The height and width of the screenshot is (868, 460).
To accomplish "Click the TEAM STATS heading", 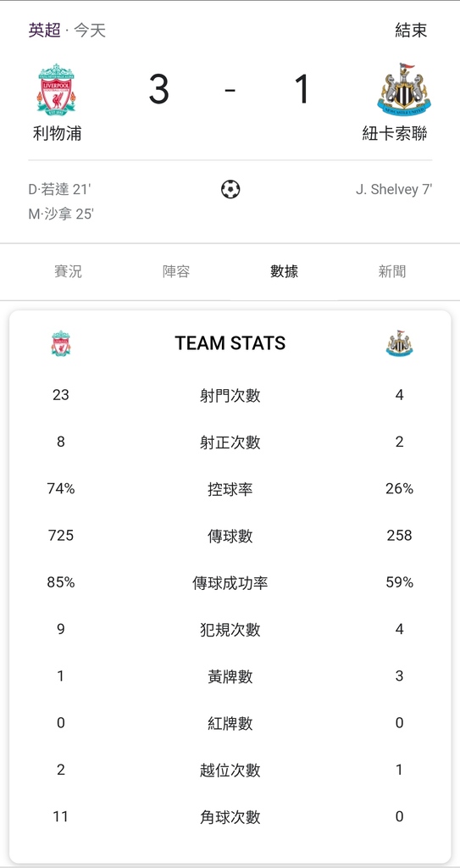I will point(230,343).
